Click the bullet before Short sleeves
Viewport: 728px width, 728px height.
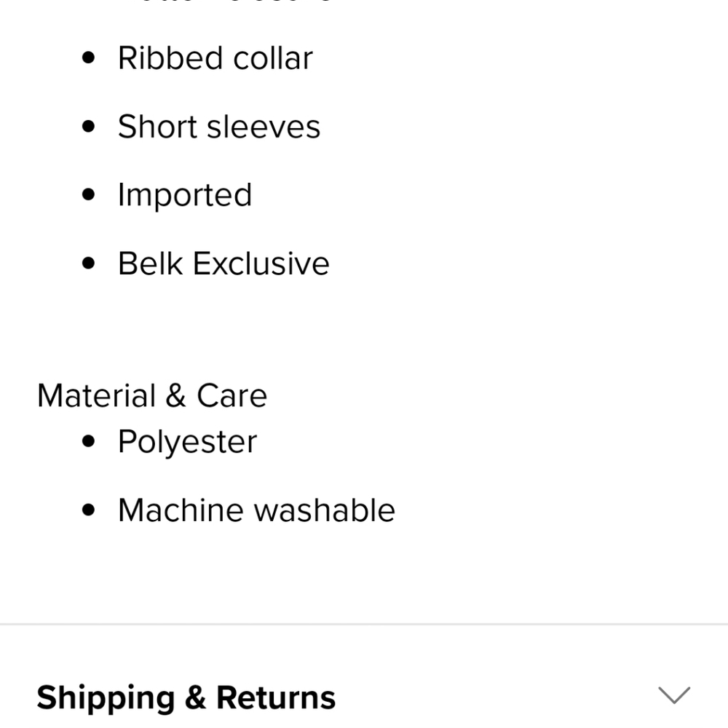[x=89, y=127]
